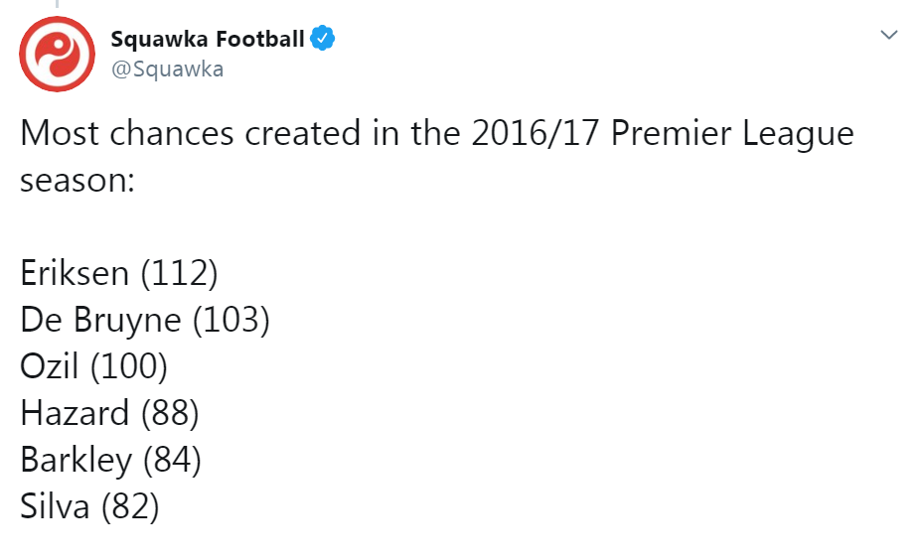
Task: Open the Squawka Football display name
Action: point(208,39)
